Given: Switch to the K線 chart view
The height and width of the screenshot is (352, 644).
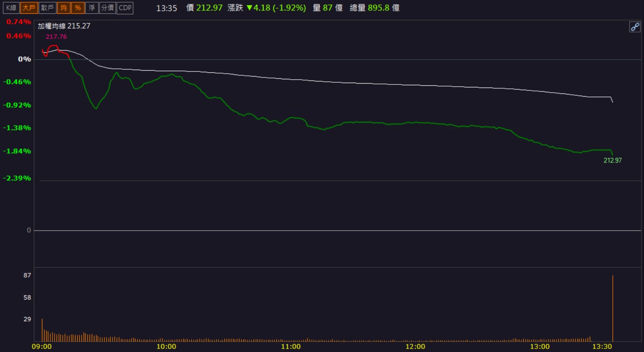Looking at the screenshot, I should tap(11, 8).
